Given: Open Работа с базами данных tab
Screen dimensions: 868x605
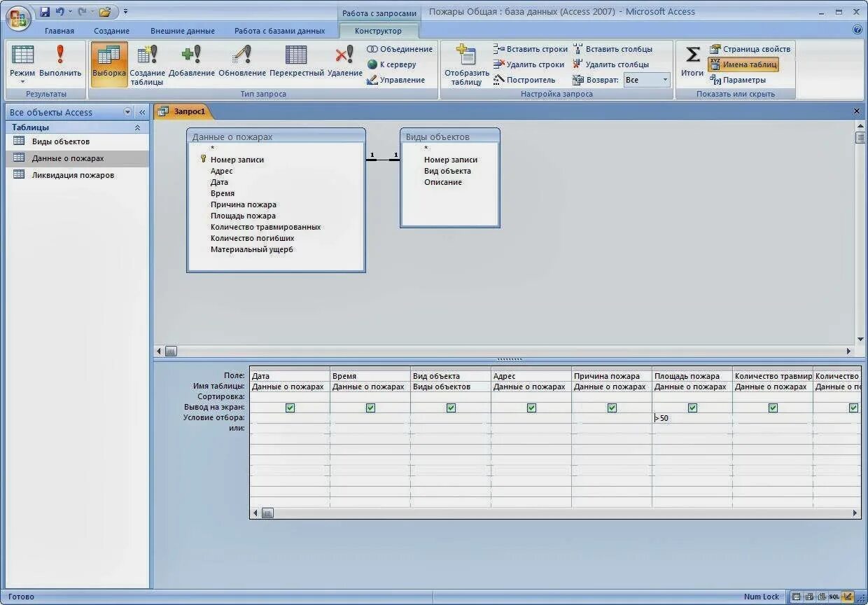Looking at the screenshot, I should [x=279, y=31].
